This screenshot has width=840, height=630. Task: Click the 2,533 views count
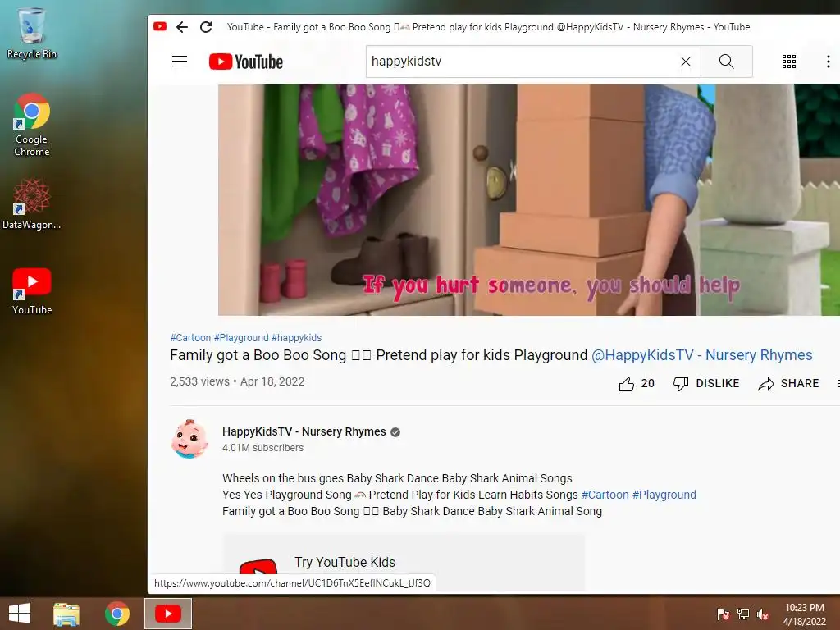click(199, 382)
